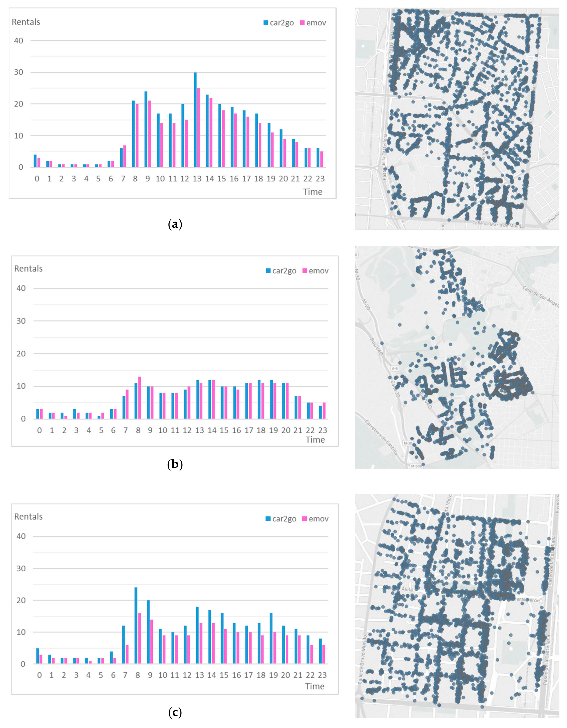Click the x-axis label 23 in chart (a)
This screenshot has width=567, height=728.
coord(320,179)
